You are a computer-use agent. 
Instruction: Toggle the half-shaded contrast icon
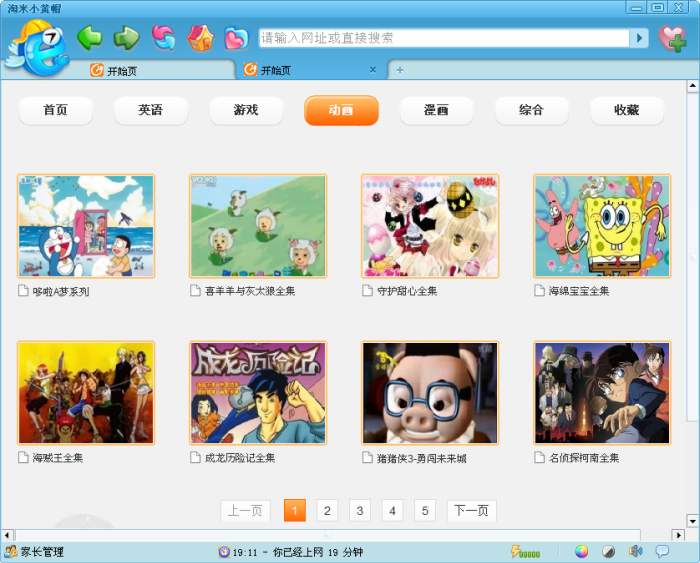tap(608, 552)
